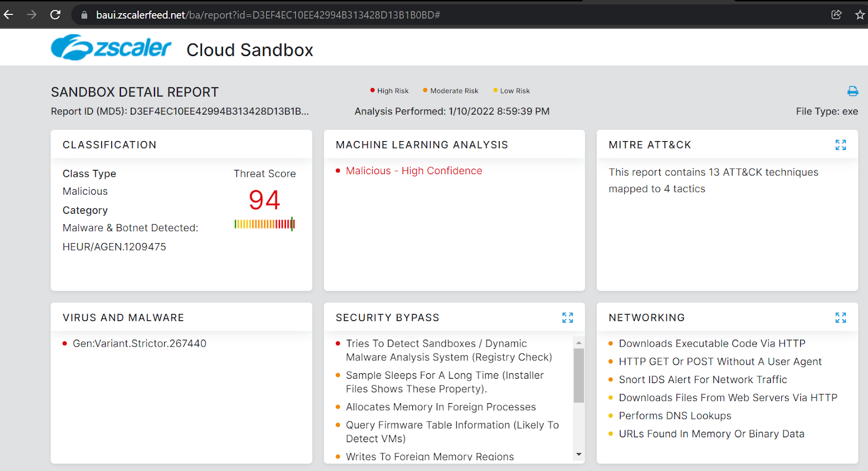The width and height of the screenshot is (868, 471).
Task: Click the browser forward arrow
Action: click(x=32, y=15)
